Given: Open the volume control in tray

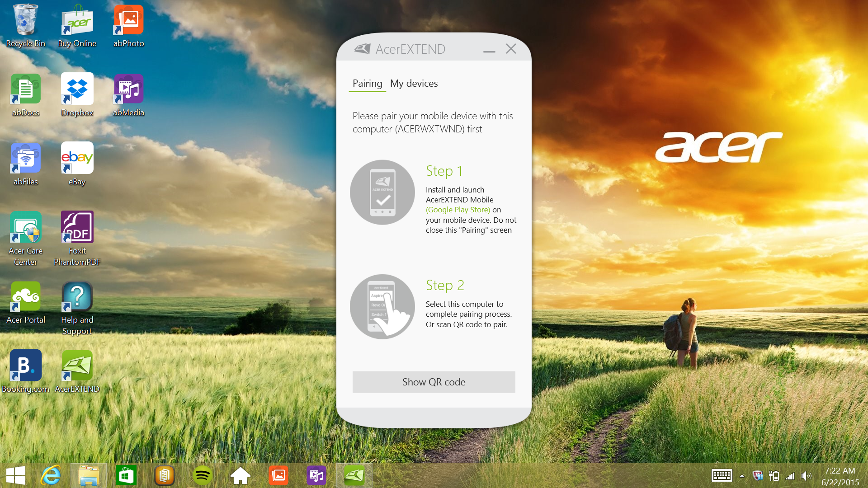Looking at the screenshot, I should coord(806,476).
